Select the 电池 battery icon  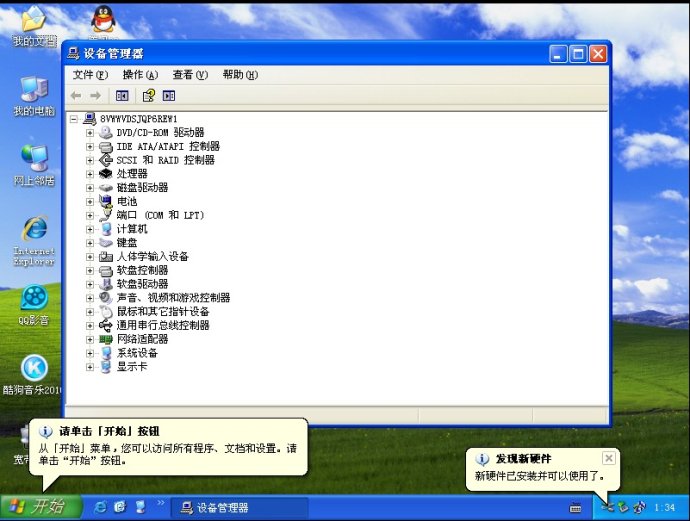tap(106, 201)
